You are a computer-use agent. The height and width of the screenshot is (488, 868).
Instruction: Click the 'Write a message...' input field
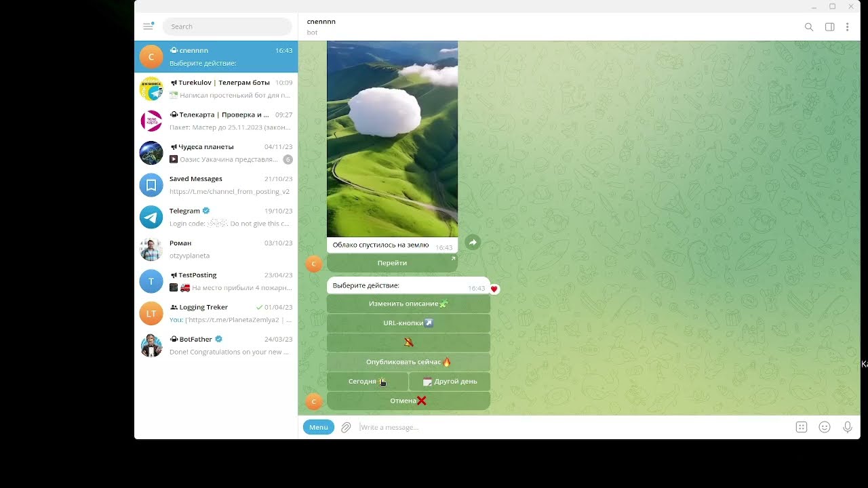point(573,427)
